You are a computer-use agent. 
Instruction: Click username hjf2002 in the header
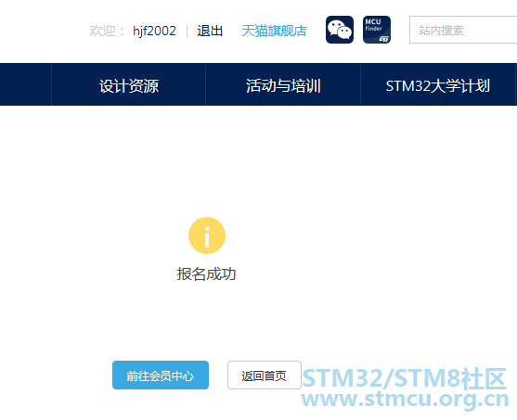point(154,31)
